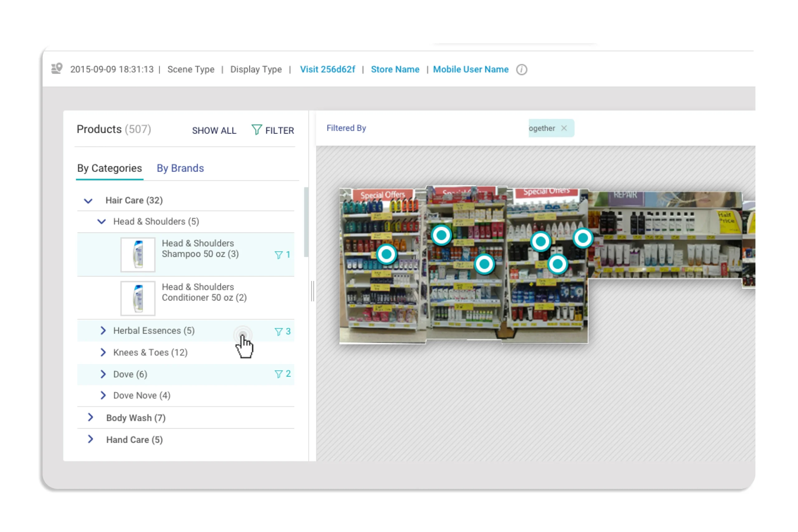Collapse the Hair Care category
The width and height of the screenshot is (798, 532).
[x=88, y=201]
